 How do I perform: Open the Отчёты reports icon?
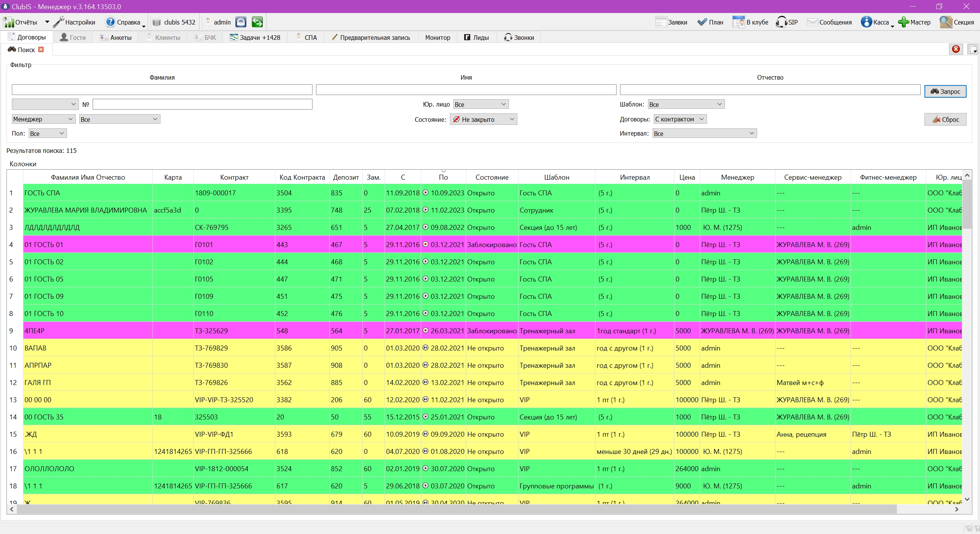click(8, 22)
